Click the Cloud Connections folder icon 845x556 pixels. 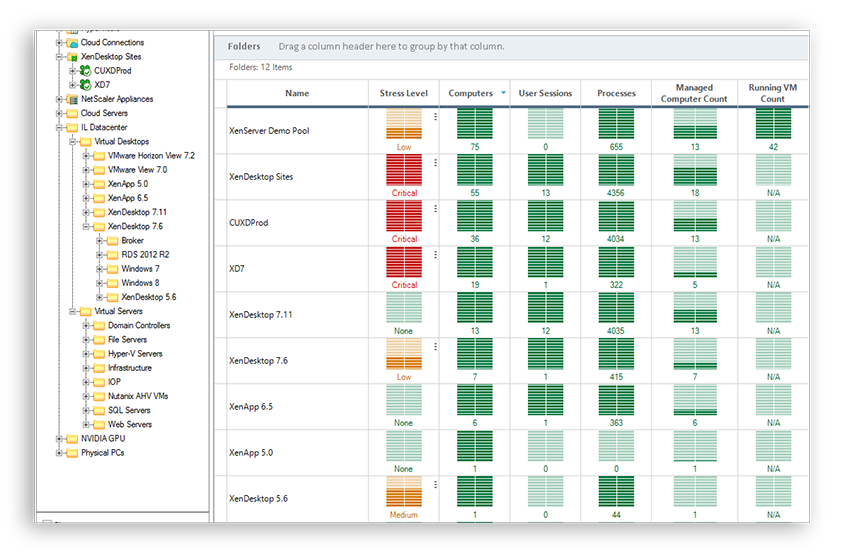click(x=72, y=43)
